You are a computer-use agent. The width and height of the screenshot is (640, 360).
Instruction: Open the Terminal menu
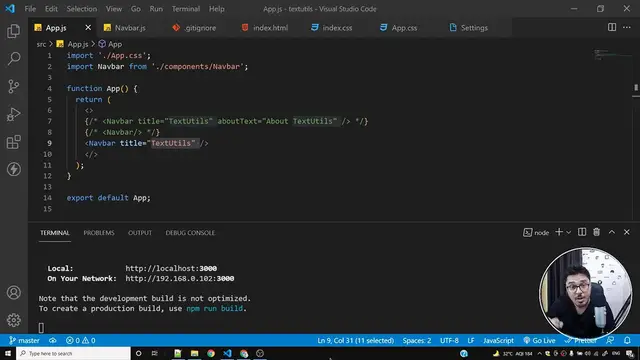[x=186, y=9]
